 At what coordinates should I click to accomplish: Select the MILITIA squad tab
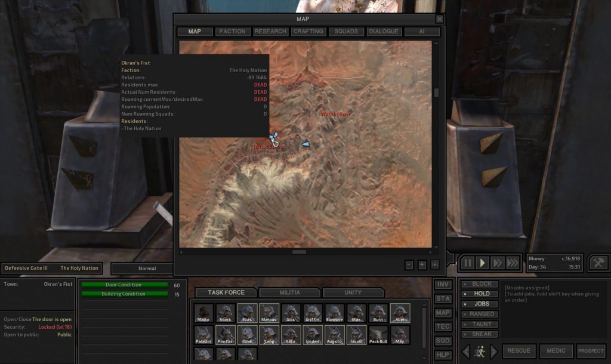[x=289, y=292]
